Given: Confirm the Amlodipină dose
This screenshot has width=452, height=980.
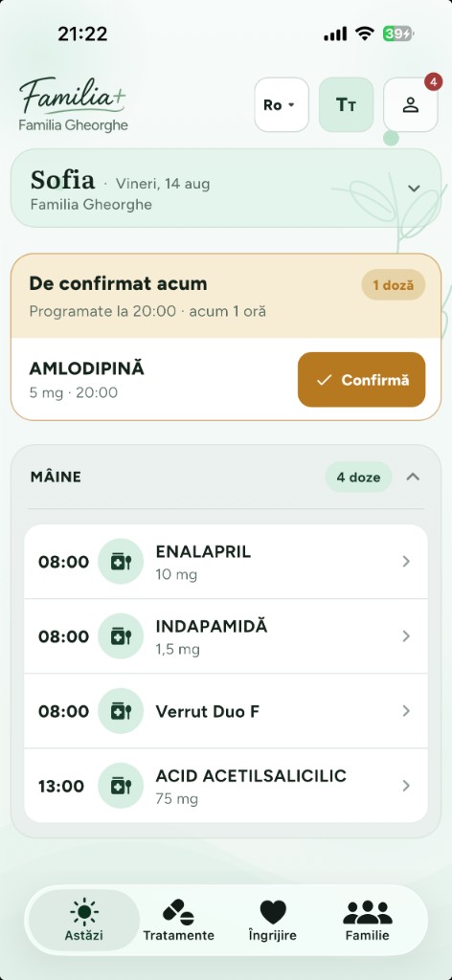Looking at the screenshot, I should pos(361,379).
